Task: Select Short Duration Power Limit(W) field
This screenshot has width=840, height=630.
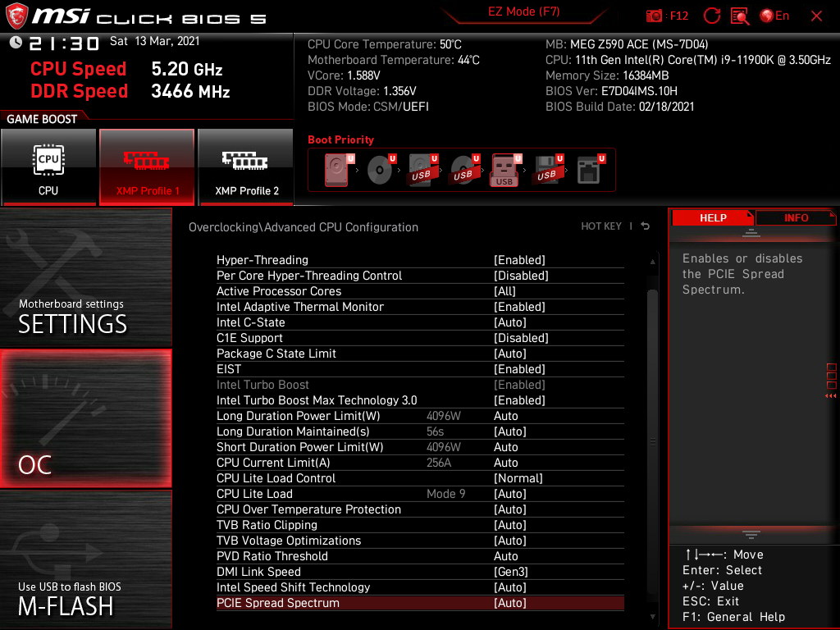Action: point(420,447)
